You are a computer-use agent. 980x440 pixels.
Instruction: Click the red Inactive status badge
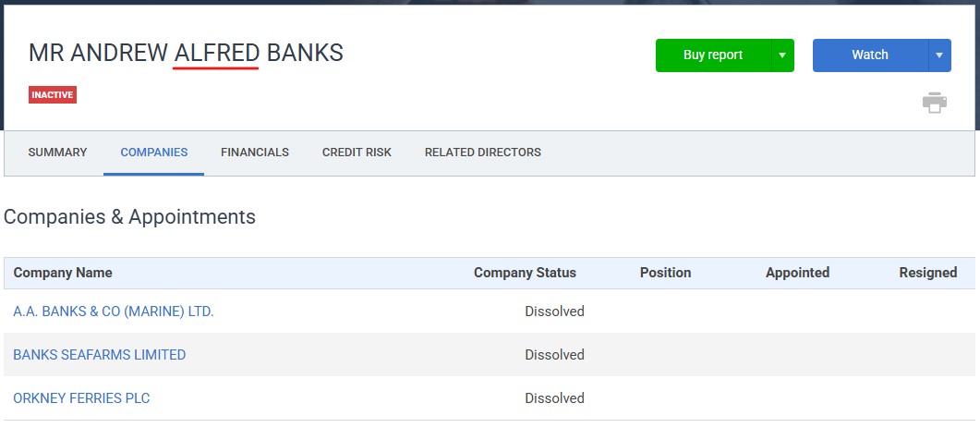[53, 94]
